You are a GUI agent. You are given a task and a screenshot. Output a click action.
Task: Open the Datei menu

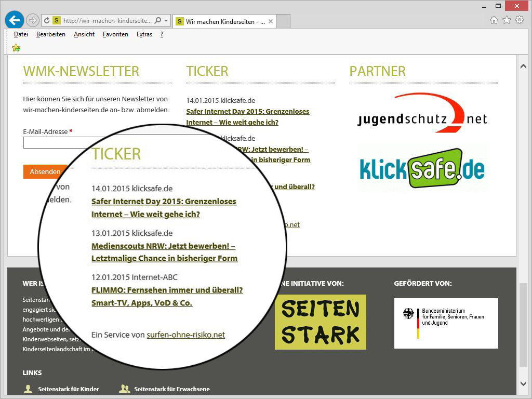[x=21, y=34]
